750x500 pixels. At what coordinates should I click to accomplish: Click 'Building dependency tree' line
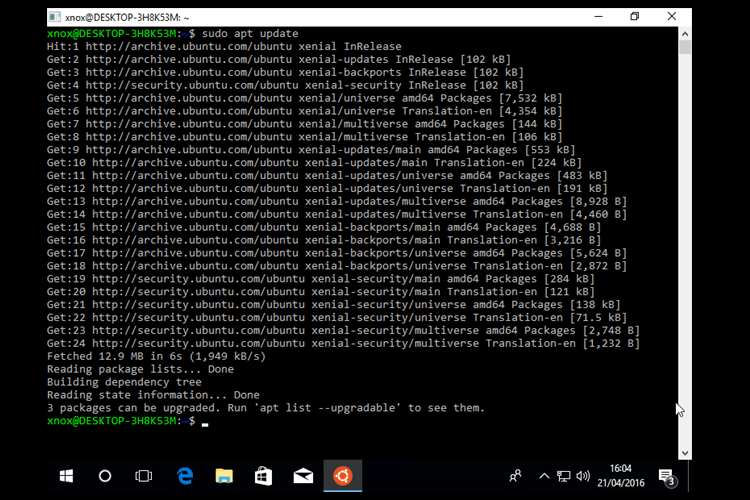pyautogui.click(x=124, y=382)
